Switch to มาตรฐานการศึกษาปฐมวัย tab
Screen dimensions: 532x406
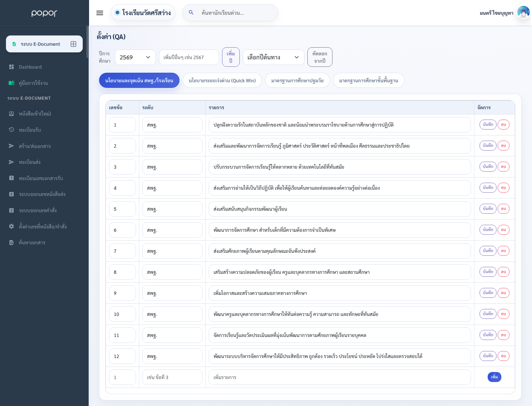point(297,80)
